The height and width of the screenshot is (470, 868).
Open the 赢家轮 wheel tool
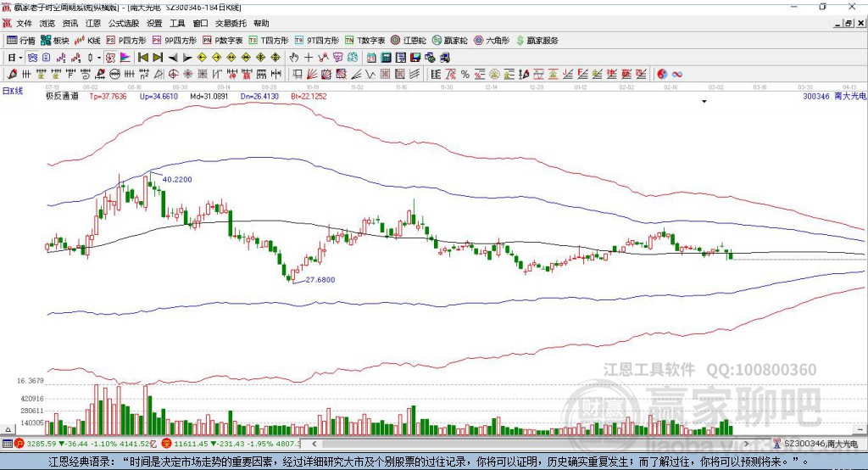[x=450, y=41]
